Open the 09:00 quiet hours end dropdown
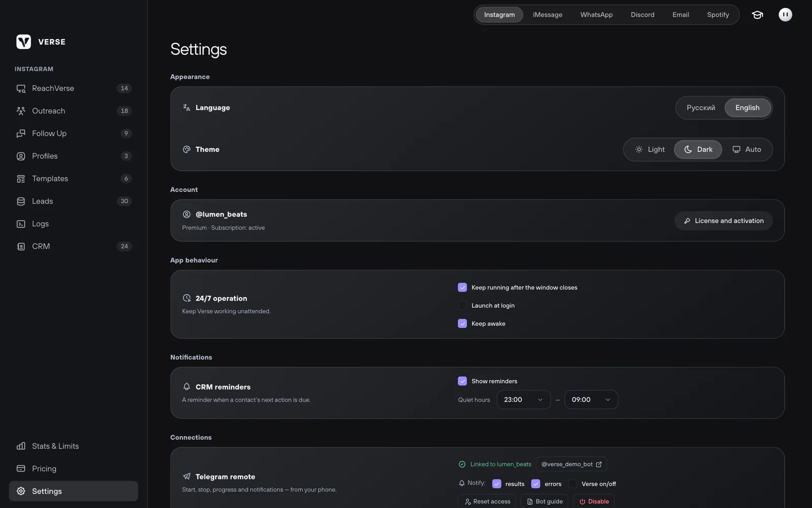812x508 pixels. pyautogui.click(x=591, y=400)
